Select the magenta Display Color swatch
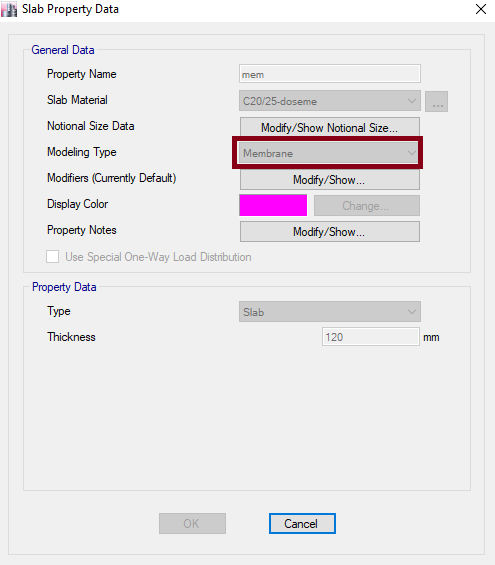Image resolution: width=495 pixels, height=565 pixels. coord(273,205)
